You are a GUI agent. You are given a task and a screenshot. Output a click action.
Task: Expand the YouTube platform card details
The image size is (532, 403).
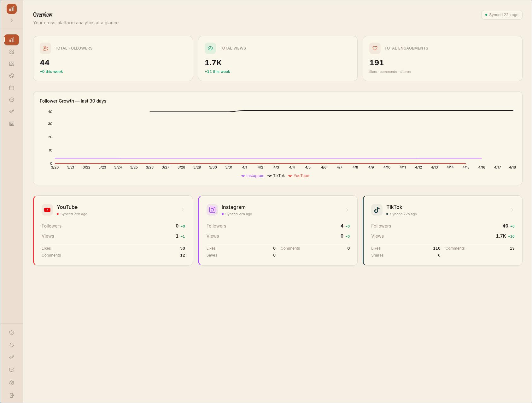[183, 210]
